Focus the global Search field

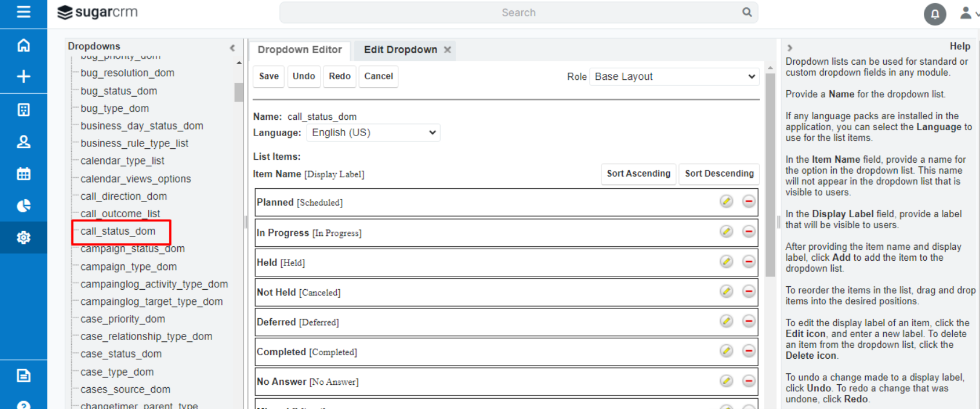point(519,13)
